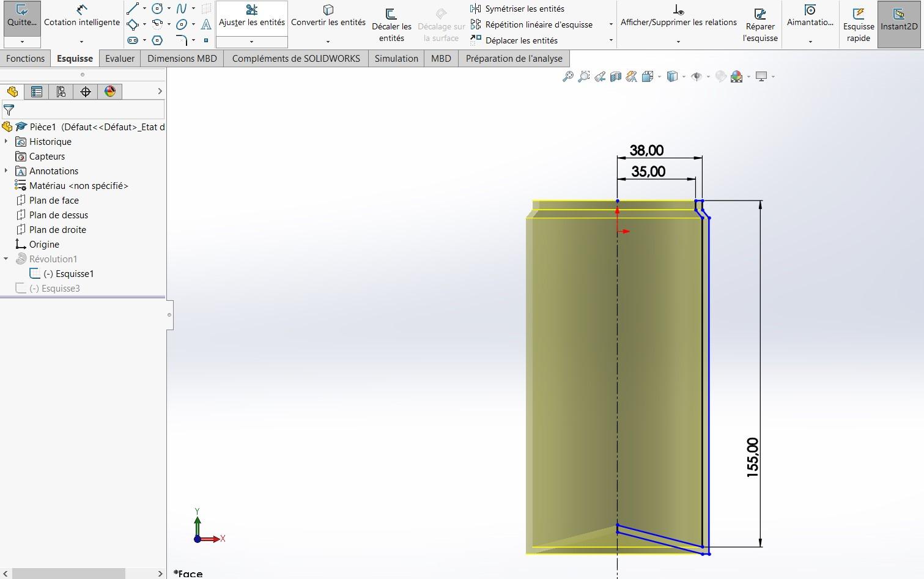Screen dimensions: 924x579
Task: Click the 38,00 dimension value
Action: (646, 150)
